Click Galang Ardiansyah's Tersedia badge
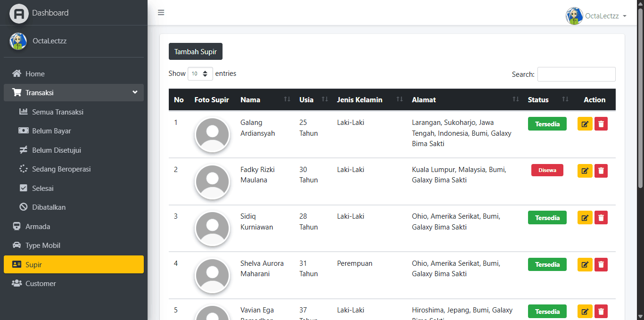The image size is (644, 320). coord(547,124)
